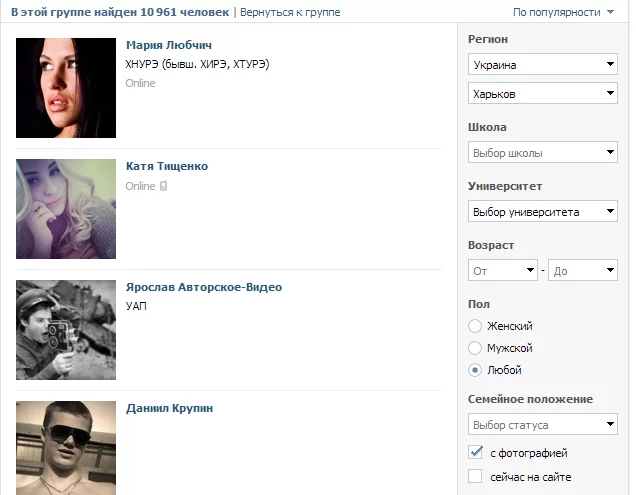Click Даниил Крупин's profile photo

coord(66,448)
